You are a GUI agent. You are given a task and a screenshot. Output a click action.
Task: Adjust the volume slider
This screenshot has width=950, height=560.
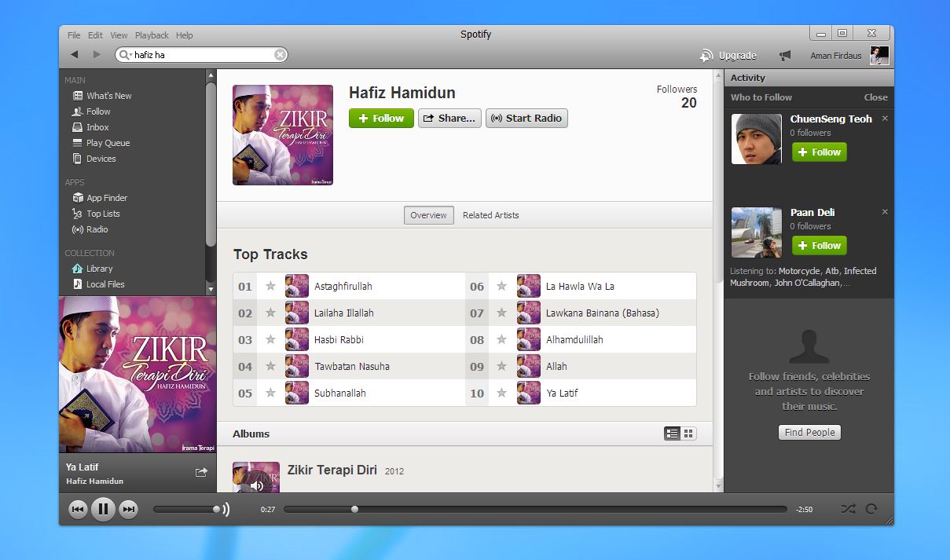click(187, 510)
